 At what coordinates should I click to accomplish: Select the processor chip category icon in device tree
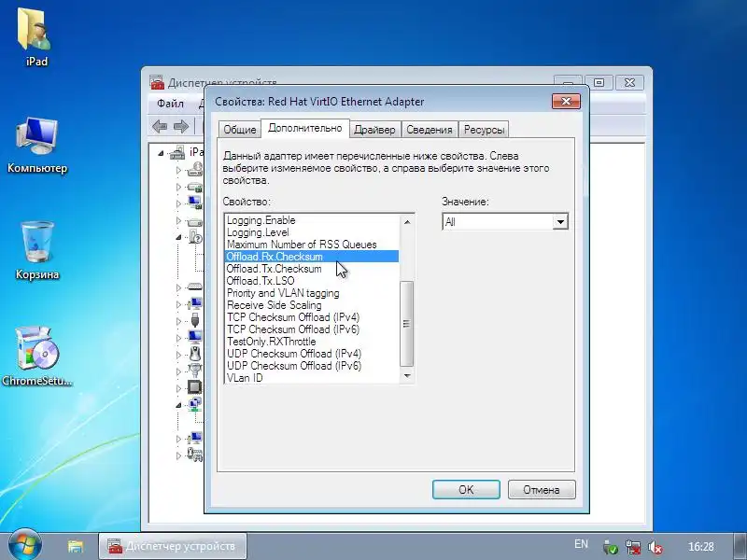point(195,387)
